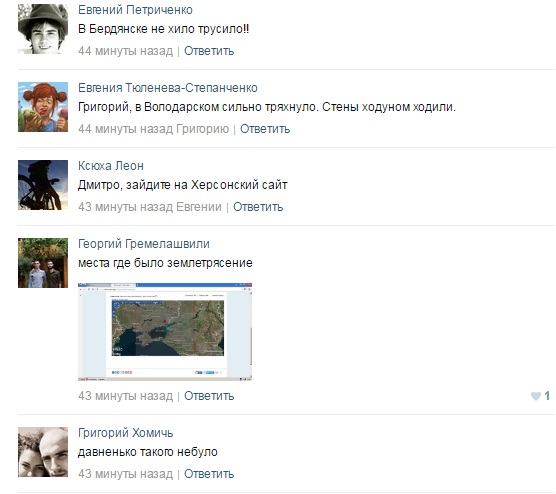Click the 'Григорию' reply-target link

pos(202,129)
